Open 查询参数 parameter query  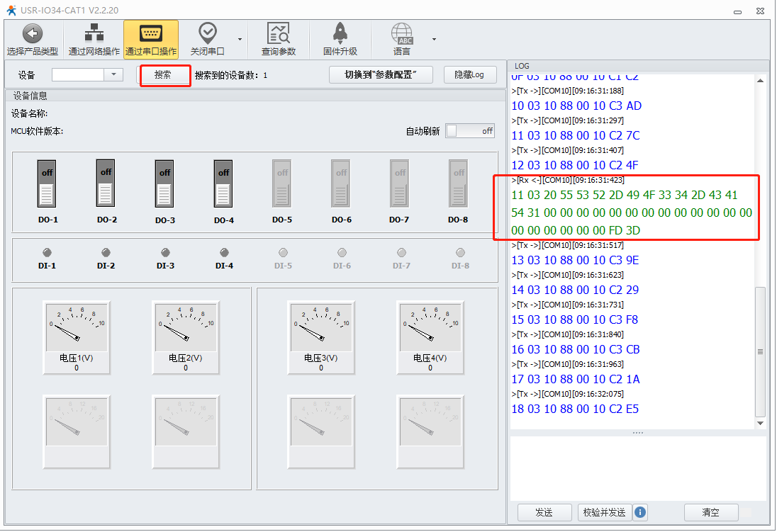279,40
